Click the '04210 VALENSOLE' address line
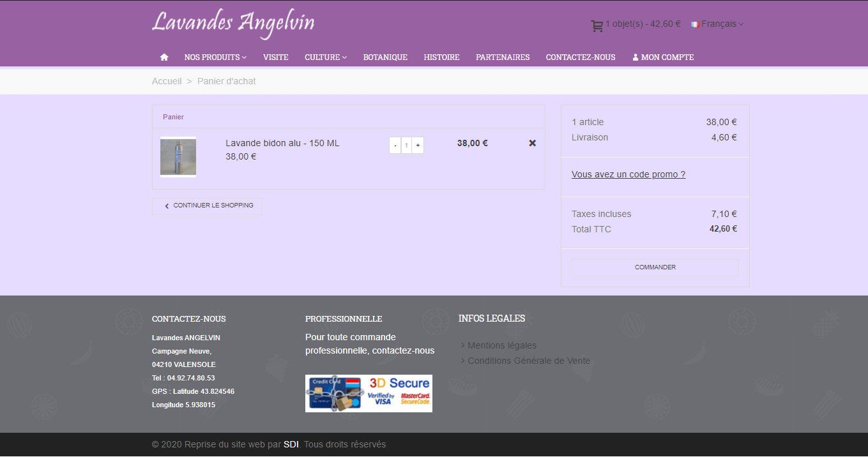Image resolution: width=868 pixels, height=457 pixels. pos(184,364)
